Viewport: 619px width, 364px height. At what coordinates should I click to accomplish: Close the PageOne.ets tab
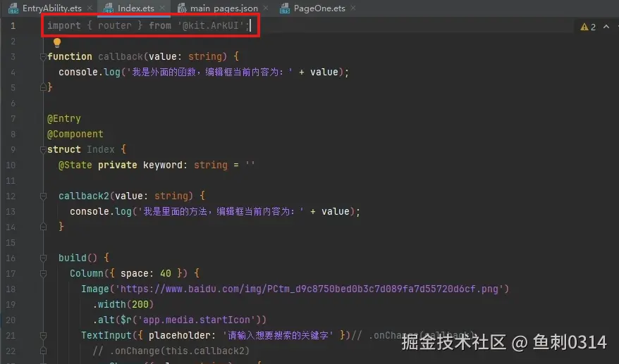point(353,8)
